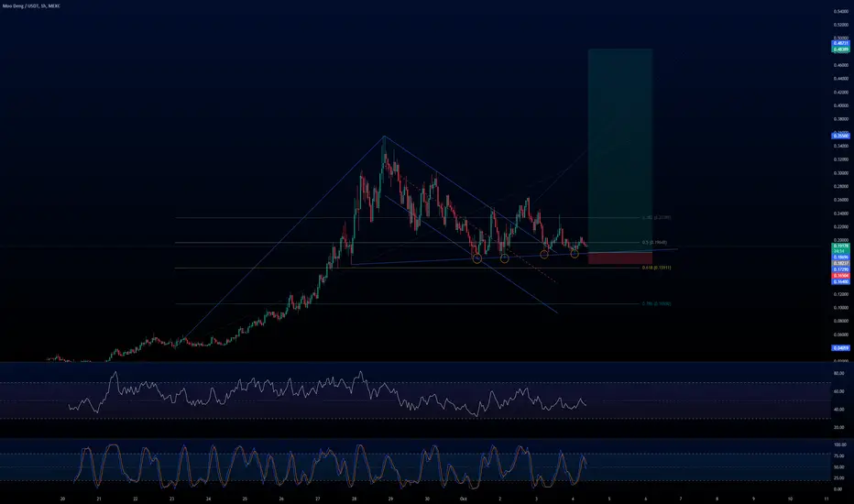Select the green long-position profit zone
854x504 pixels.
619,150
